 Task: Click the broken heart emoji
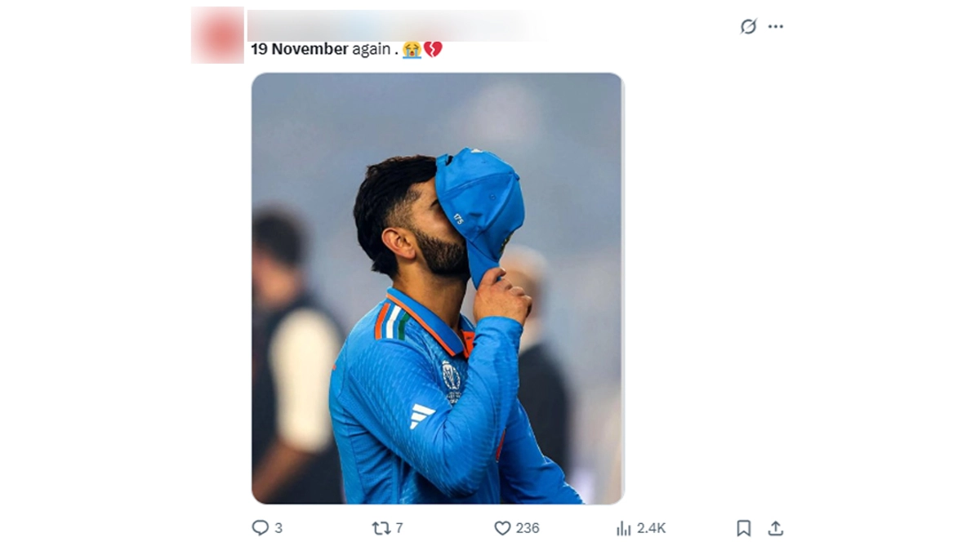click(433, 50)
